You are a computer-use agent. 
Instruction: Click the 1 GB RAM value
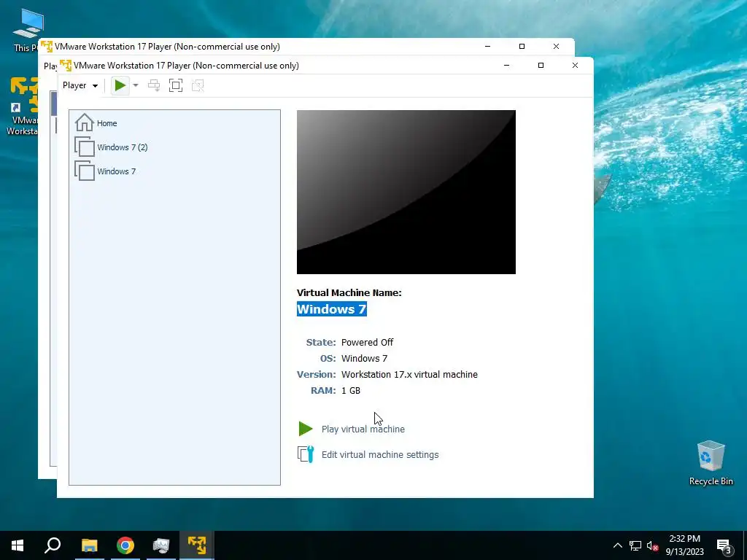click(351, 391)
